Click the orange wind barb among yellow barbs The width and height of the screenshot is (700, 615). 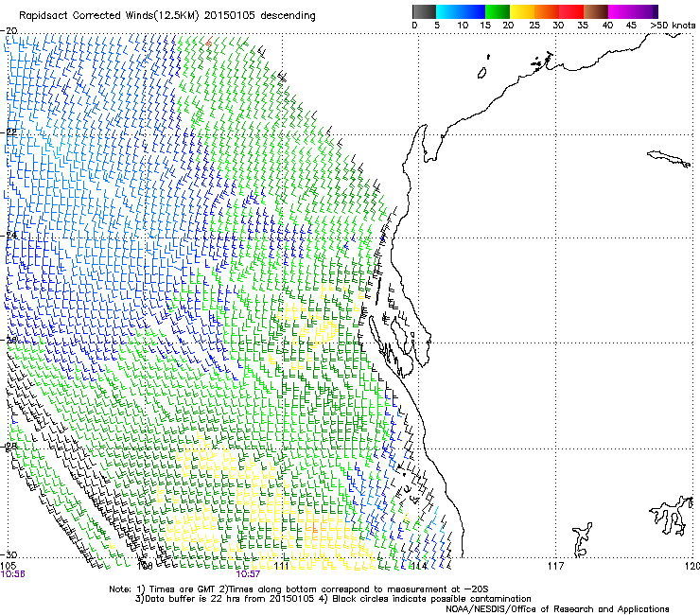(x=314, y=529)
